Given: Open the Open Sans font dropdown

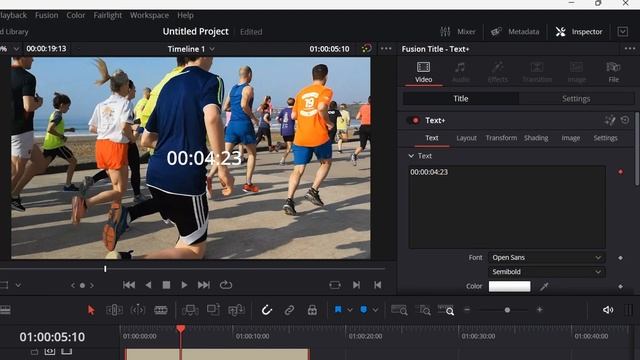Looking at the screenshot, I should click(547, 258).
